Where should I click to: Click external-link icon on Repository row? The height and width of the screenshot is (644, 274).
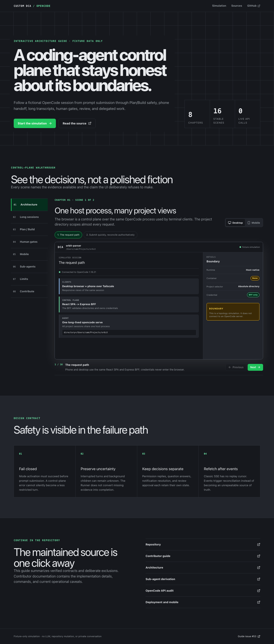click(259, 545)
